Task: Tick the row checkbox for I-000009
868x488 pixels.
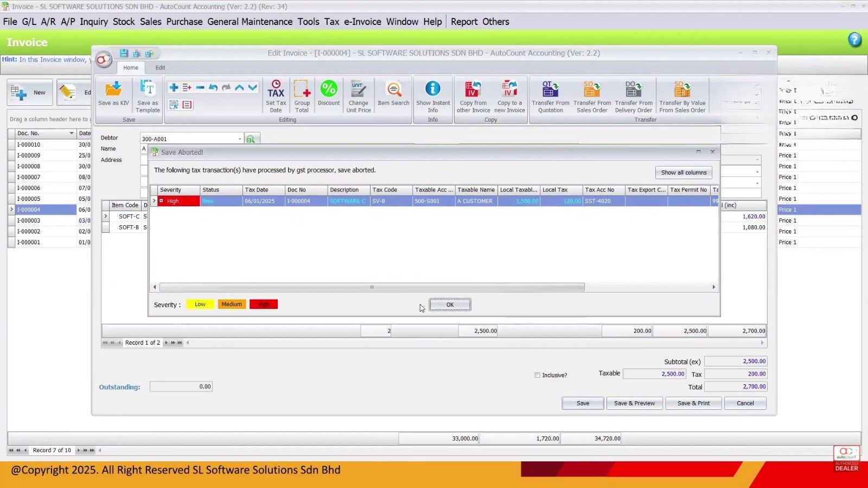Action: coord(11,155)
